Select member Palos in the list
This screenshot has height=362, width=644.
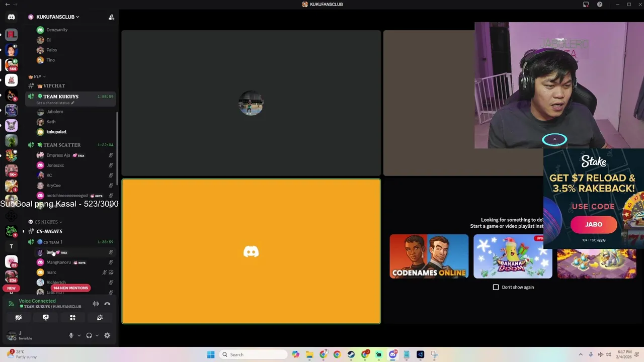pos(75,50)
